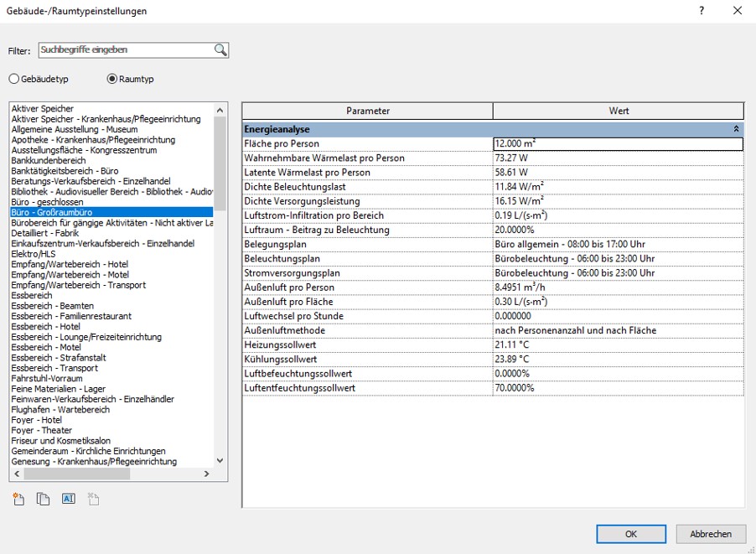Click the Parameter column header
Viewport: 756px width, 554px height.
(x=367, y=111)
